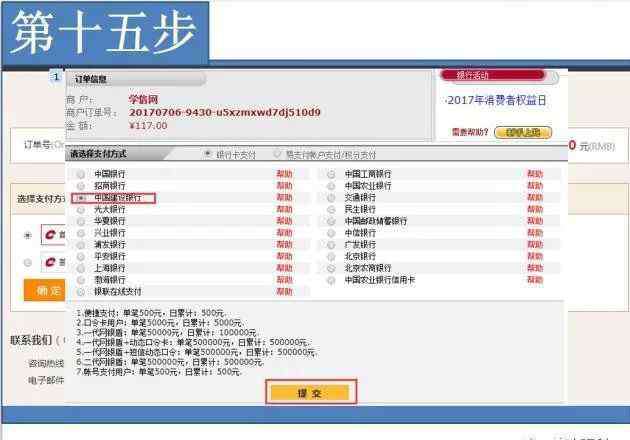Viewport: 630px width, 440px height.
Task: Select the 平安银行 radio button
Action: (x=81, y=256)
